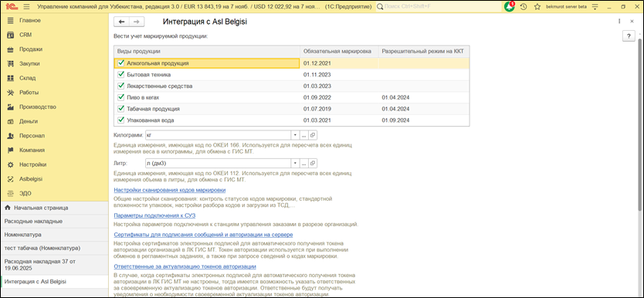Click the Виды продукции column header

coord(208,51)
